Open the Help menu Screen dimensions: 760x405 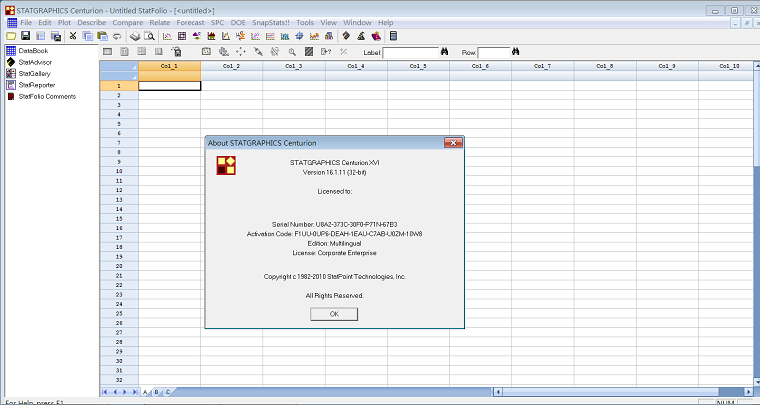pos(385,22)
